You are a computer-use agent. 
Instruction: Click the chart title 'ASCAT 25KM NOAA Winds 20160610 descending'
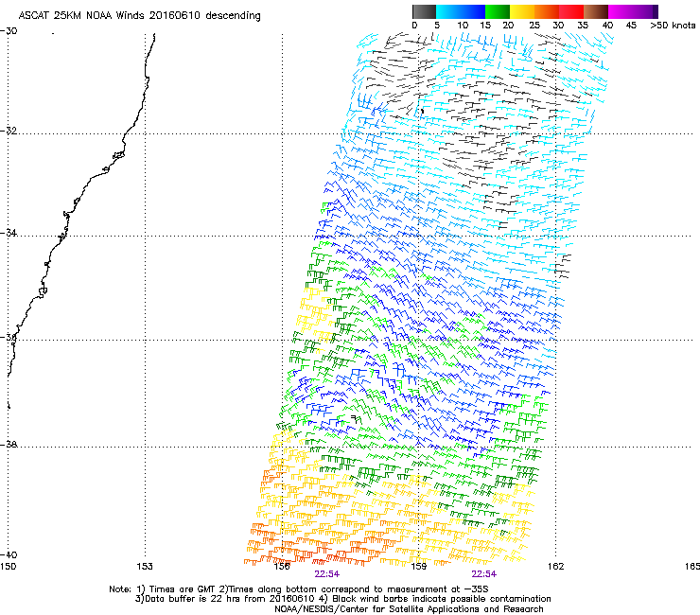pos(140,16)
